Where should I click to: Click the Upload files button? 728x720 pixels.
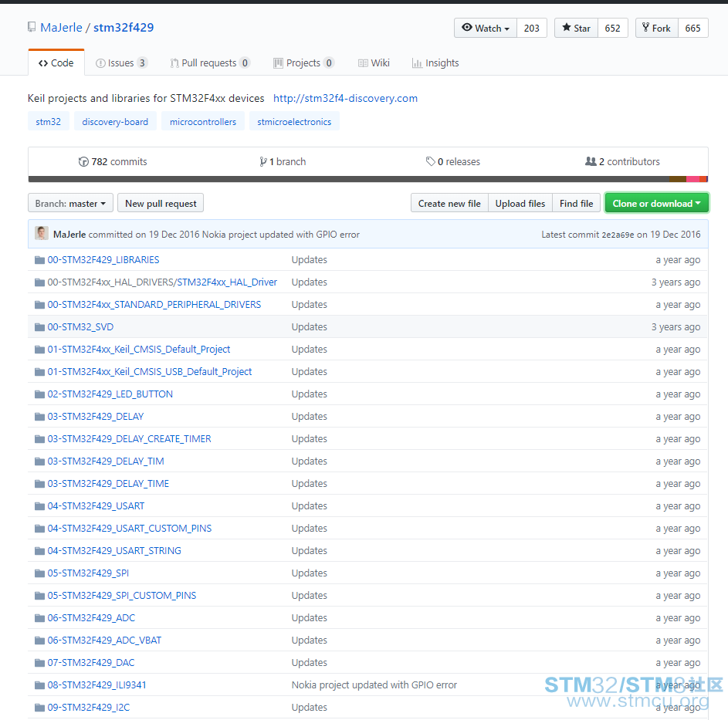(x=520, y=203)
